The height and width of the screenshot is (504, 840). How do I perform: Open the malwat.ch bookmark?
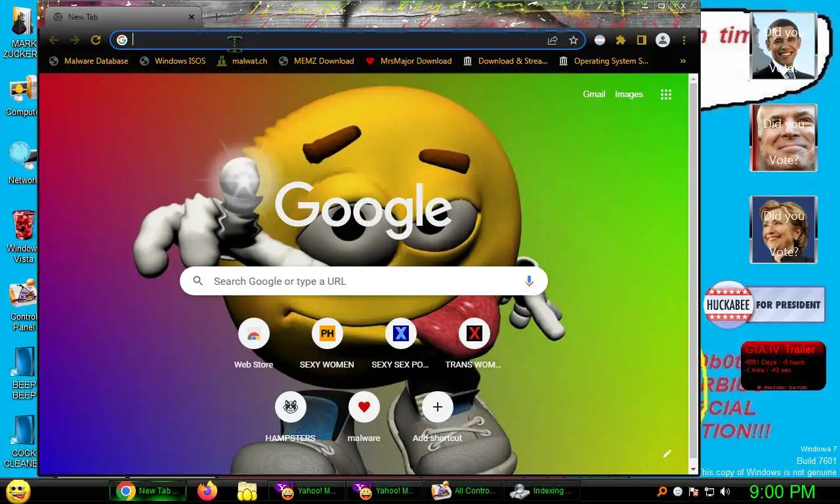point(242,61)
